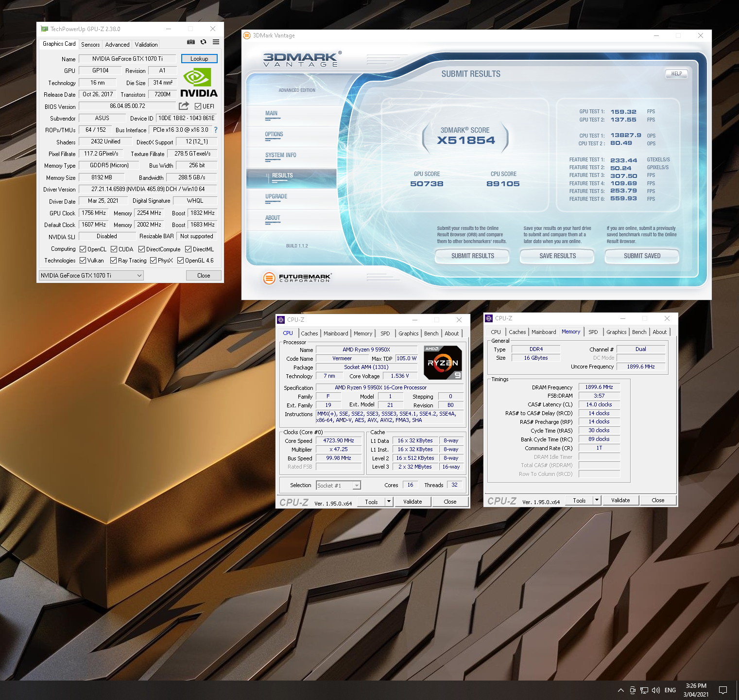The image size is (739, 700).
Task: Click Close button in GPU-Z
Action: coord(204,276)
